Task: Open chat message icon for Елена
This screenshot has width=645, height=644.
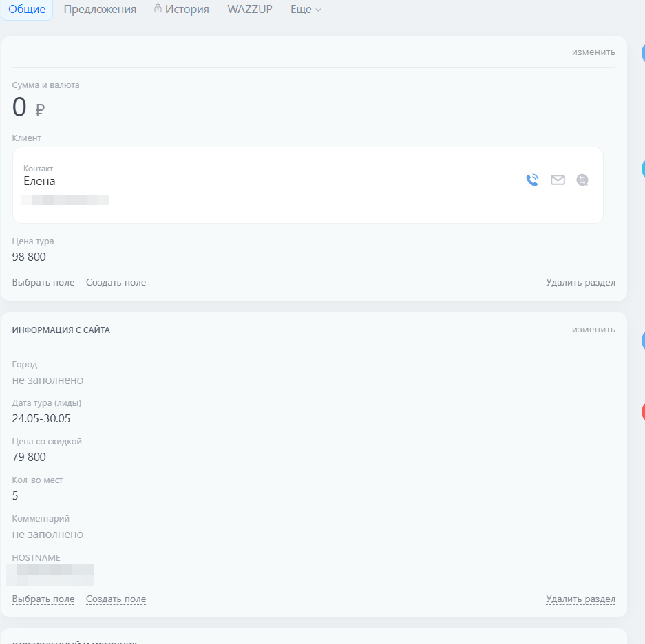Action: 582,180
